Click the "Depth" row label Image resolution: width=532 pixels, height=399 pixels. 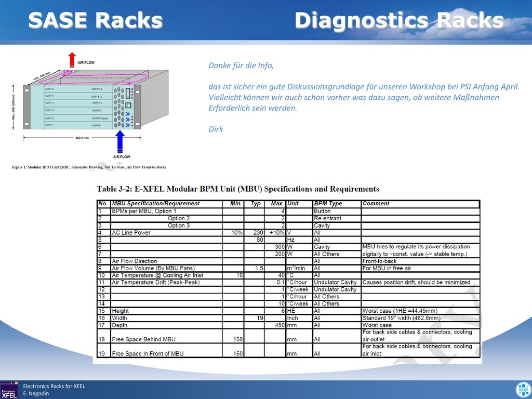pyautogui.click(x=120, y=325)
